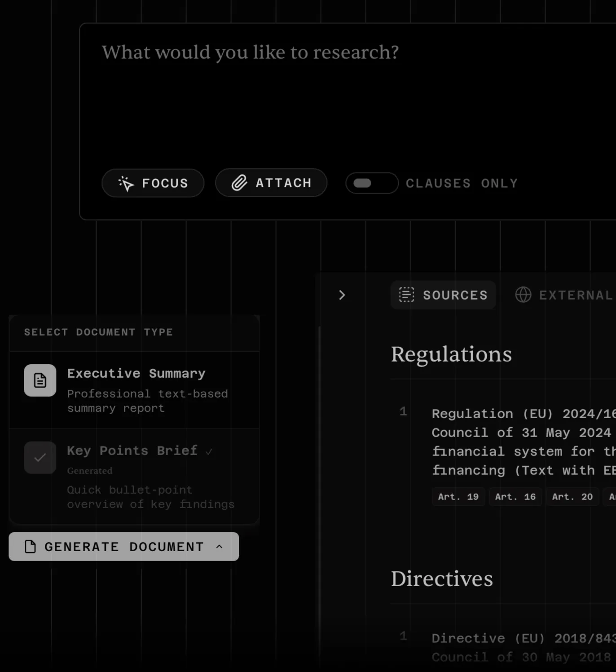Expand panel with right chevron arrow
This screenshot has width=616, height=672.
pyautogui.click(x=342, y=295)
